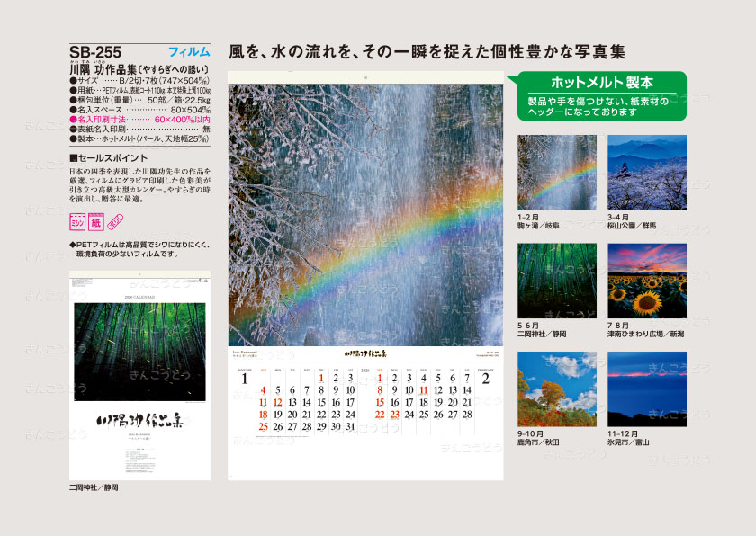The height and width of the screenshot is (536, 756).
Task: Click the '二岡神社/静岡' caption under 5-6月
Action: click(x=542, y=334)
